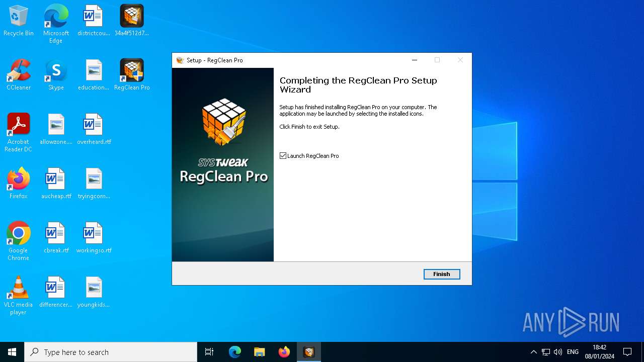Uncheck the Launch RegClean Pro checkbox
This screenshot has width=644, height=362.
pyautogui.click(x=283, y=156)
